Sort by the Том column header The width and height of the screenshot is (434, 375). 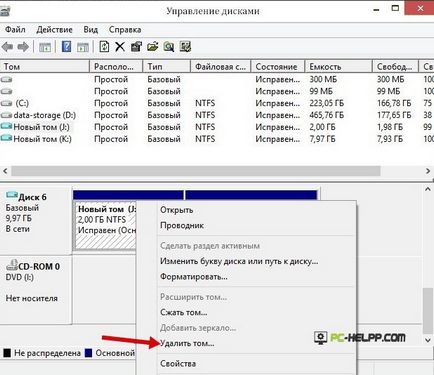[45, 66]
